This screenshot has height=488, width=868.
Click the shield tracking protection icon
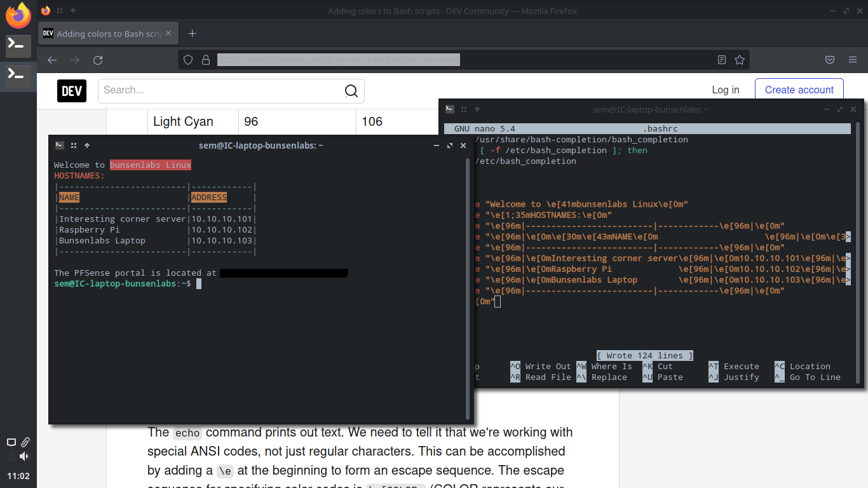[x=188, y=59]
